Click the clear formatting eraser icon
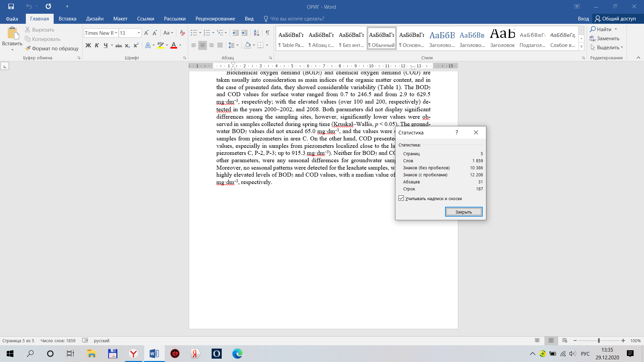The height and width of the screenshot is (362, 644). (x=182, y=33)
